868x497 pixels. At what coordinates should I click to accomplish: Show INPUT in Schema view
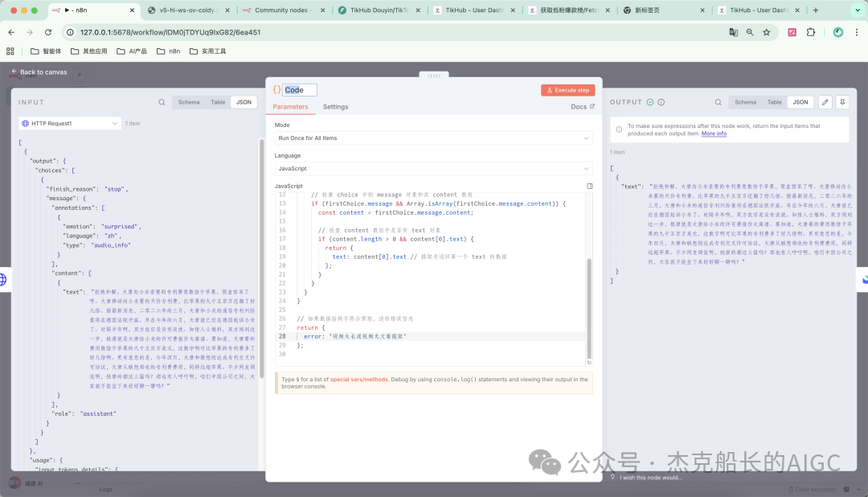[189, 102]
